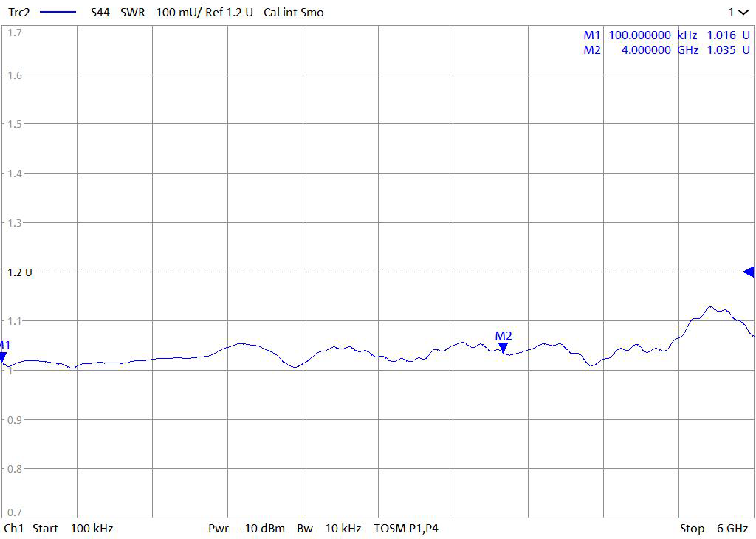Click the Start 100 kHz frequency field
756x539 pixels.
click(x=72, y=529)
